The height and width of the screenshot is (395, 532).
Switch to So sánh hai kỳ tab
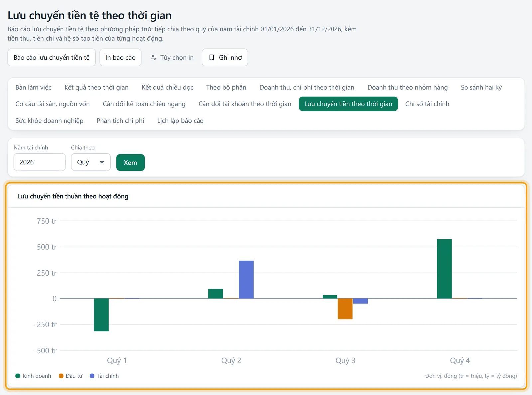(481, 87)
